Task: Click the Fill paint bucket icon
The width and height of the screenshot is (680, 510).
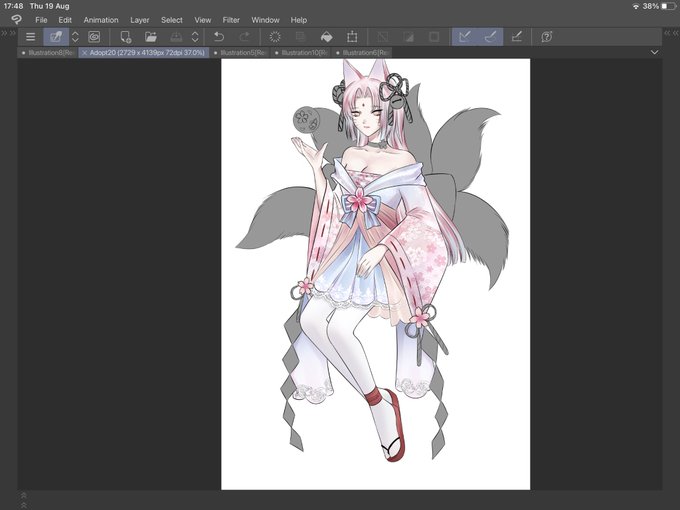Action: pyautogui.click(x=326, y=37)
